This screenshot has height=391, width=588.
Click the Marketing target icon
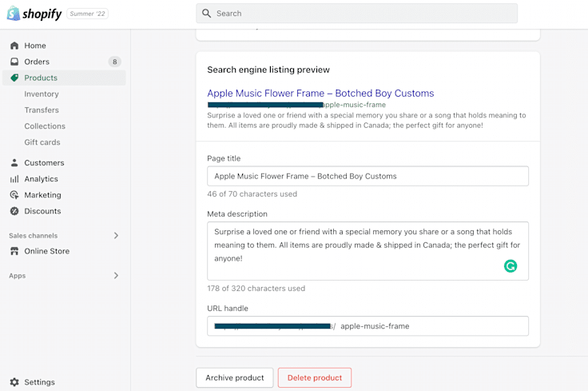pos(14,195)
